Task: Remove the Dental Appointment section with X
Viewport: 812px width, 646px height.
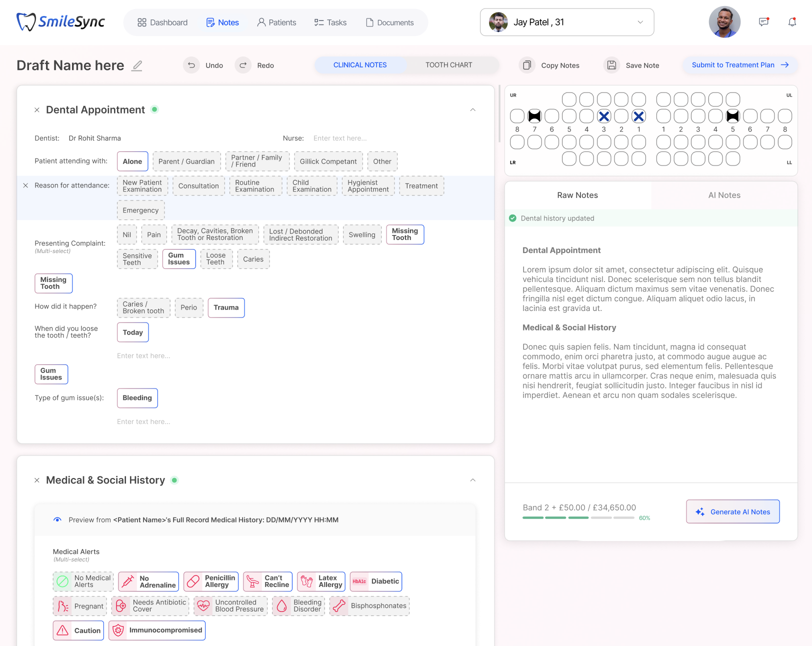Action: point(37,110)
